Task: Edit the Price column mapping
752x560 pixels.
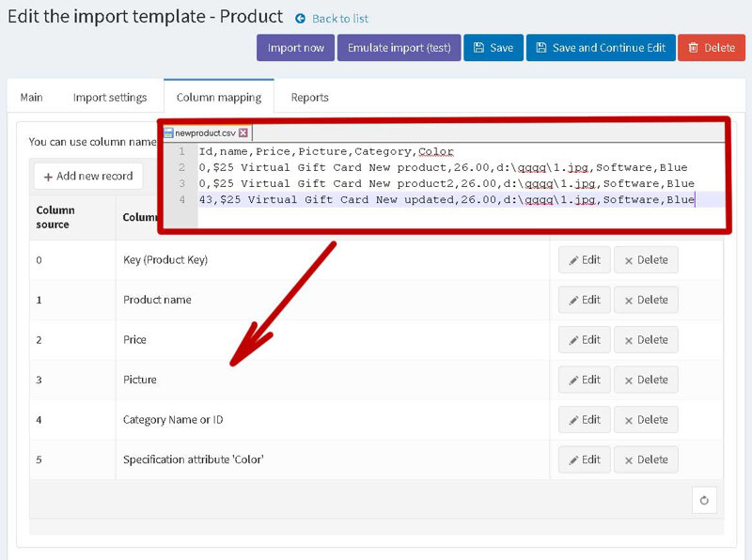Action: pos(584,339)
